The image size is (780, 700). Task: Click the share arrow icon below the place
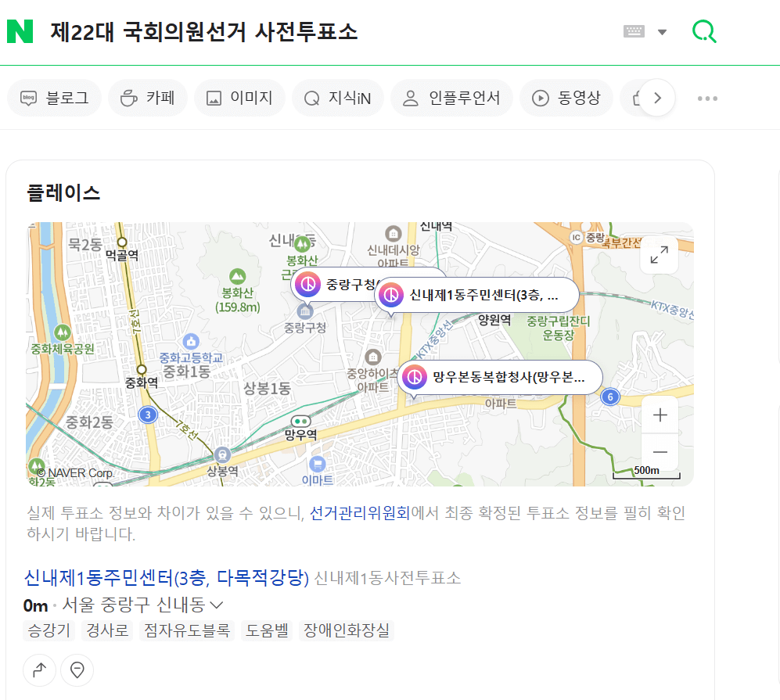(39, 670)
